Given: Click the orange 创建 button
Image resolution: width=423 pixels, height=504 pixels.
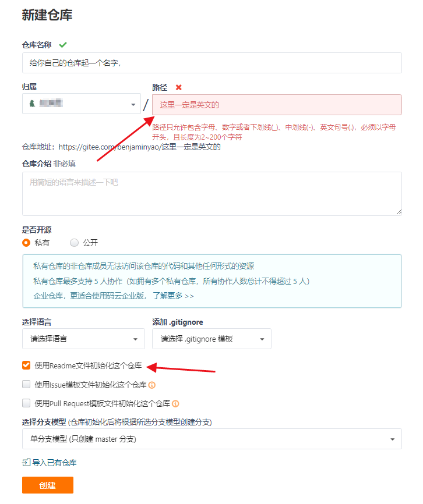Looking at the screenshot, I should click(48, 485).
